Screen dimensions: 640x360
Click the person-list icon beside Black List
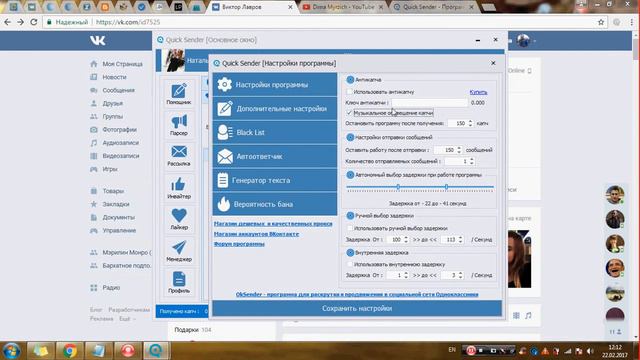pos(225,132)
